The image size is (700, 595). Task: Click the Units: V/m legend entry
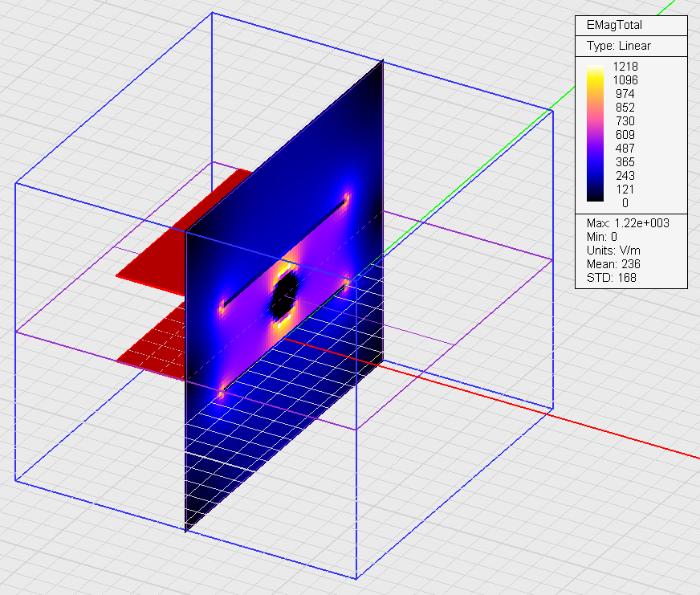click(615, 250)
